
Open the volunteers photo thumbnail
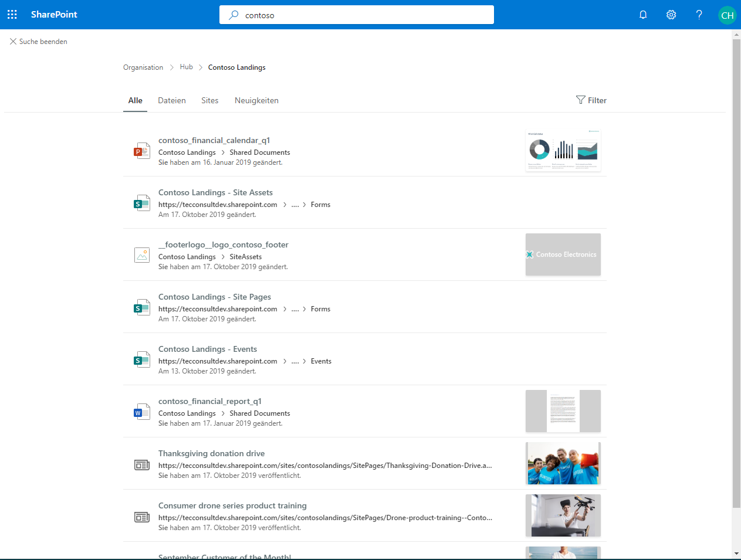coord(563,463)
